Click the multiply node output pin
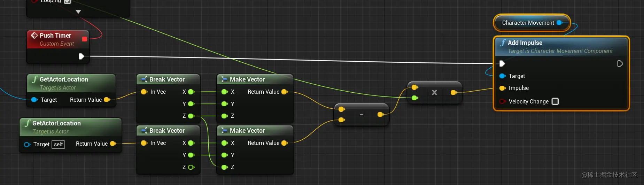Image resolution: width=644 pixels, height=185 pixels. coord(453,92)
